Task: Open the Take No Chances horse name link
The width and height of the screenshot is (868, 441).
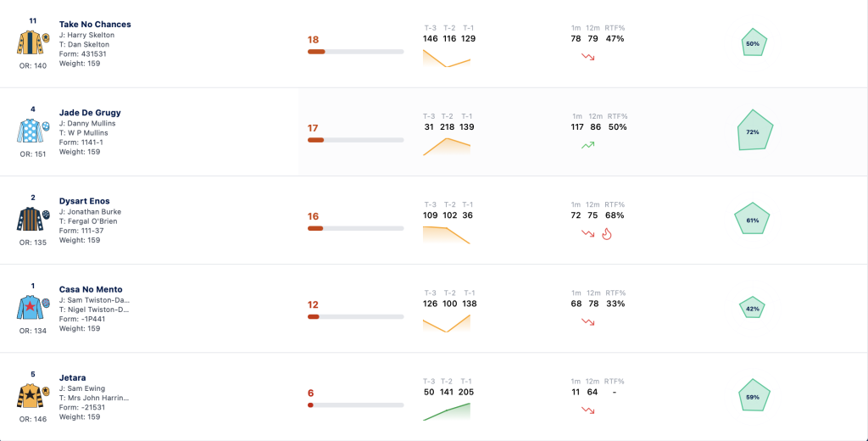Action: tap(95, 25)
